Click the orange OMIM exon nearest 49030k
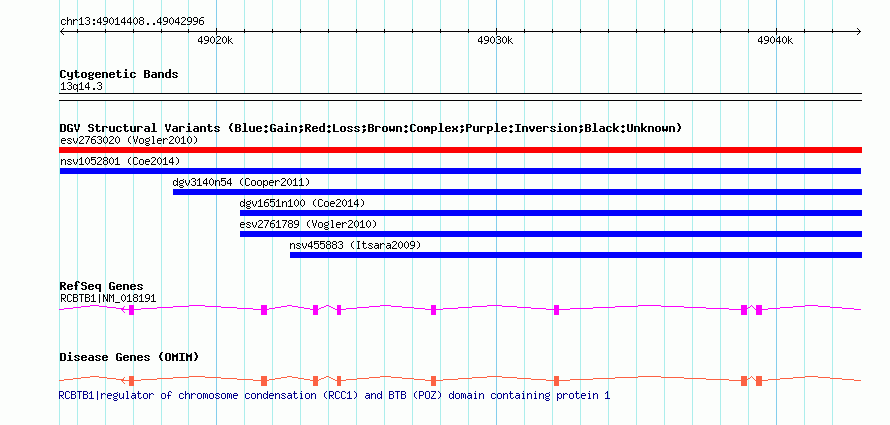This screenshot has width=890, height=425. [x=556, y=381]
